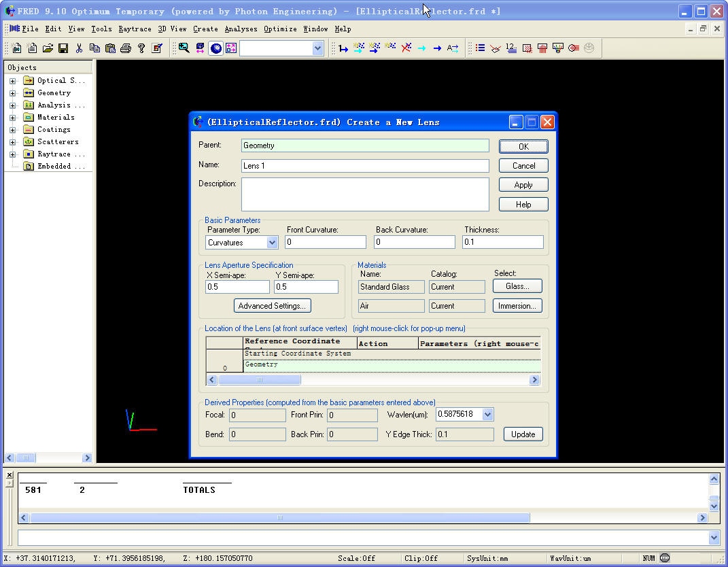Click the Advanced Settings... button

(x=272, y=305)
